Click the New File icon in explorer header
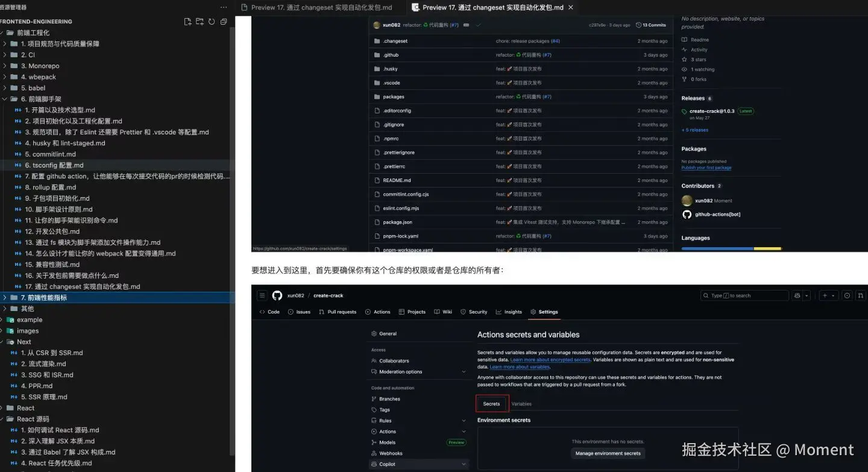The height and width of the screenshot is (472, 868). click(x=187, y=22)
